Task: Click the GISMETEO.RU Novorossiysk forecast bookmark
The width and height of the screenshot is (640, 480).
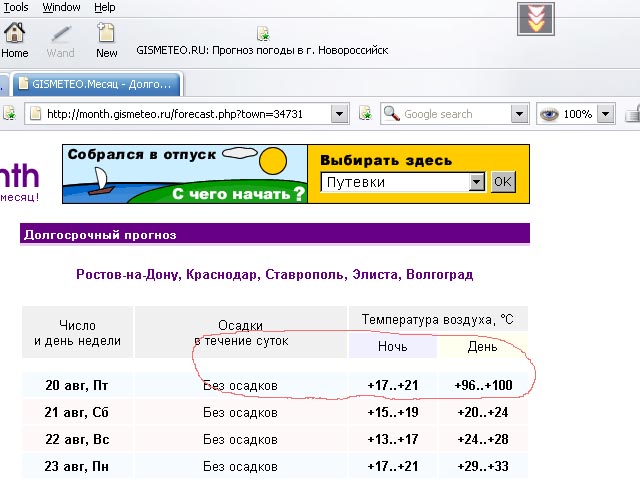Action: 262,49
